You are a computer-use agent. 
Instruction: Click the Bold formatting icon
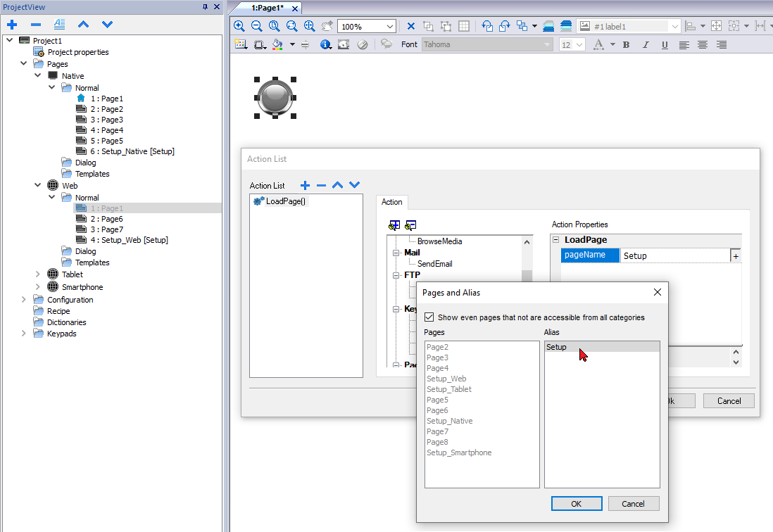tap(627, 44)
